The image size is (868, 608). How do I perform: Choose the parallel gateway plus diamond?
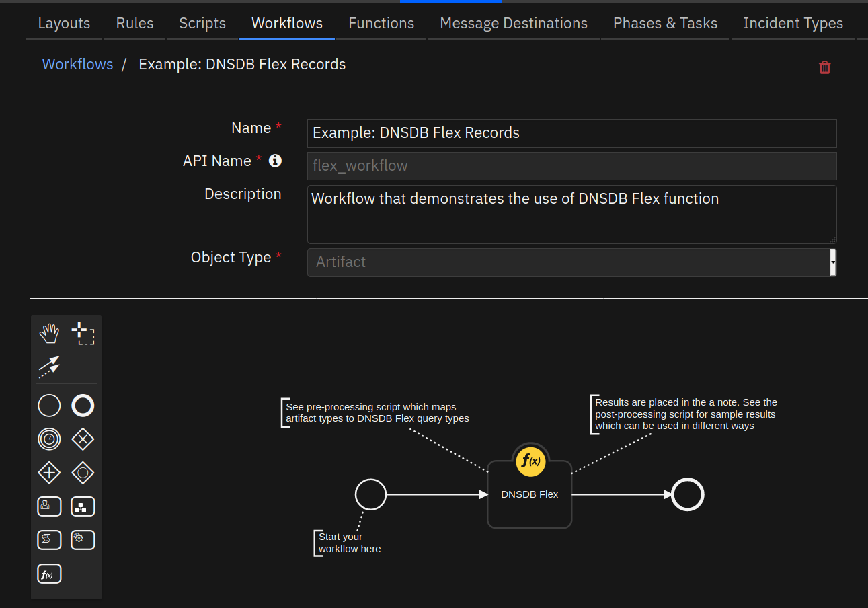(49, 473)
